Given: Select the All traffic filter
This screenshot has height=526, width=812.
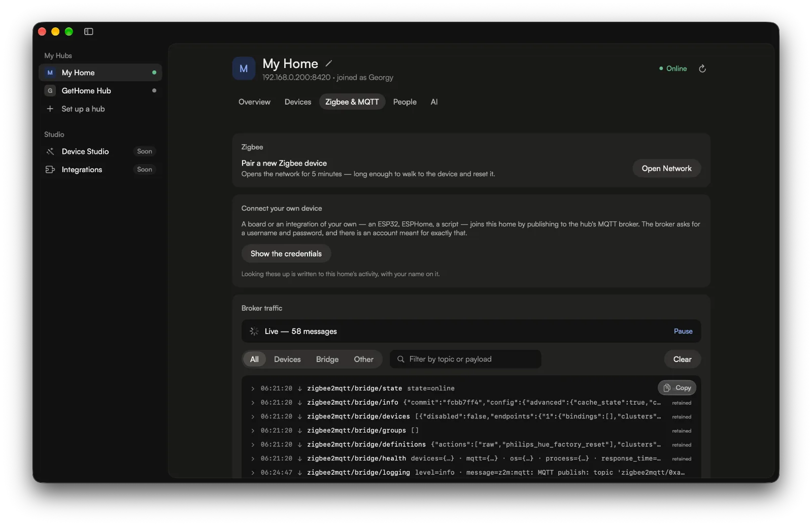Looking at the screenshot, I should click(x=254, y=359).
